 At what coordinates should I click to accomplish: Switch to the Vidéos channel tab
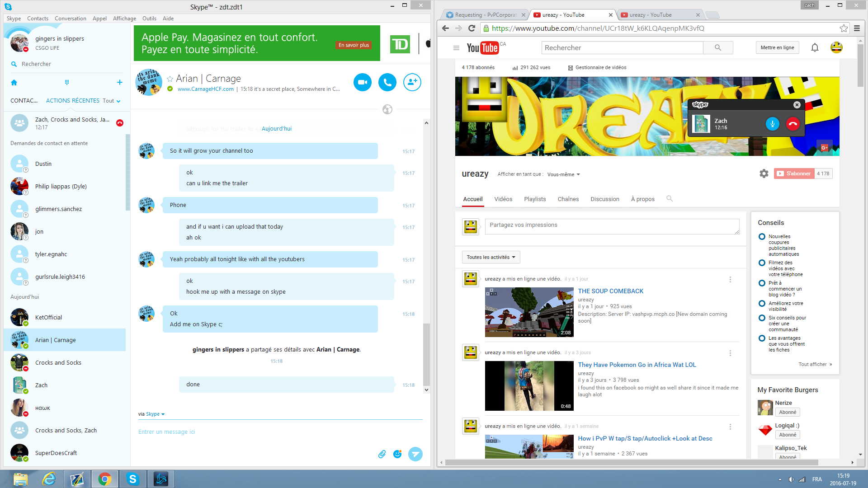point(503,199)
